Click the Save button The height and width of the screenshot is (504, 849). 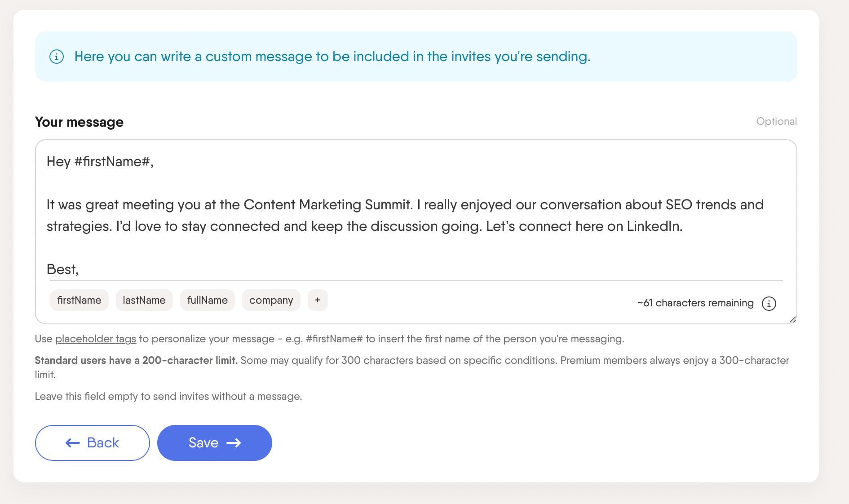[x=215, y=443]
